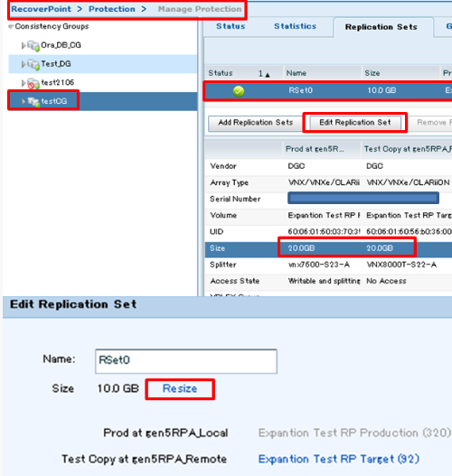Viewport: 452px width, 476px height.
Task: Open Expantion Test RP Target (92) link
Action: pyautogui.click(x=339, y=459)
